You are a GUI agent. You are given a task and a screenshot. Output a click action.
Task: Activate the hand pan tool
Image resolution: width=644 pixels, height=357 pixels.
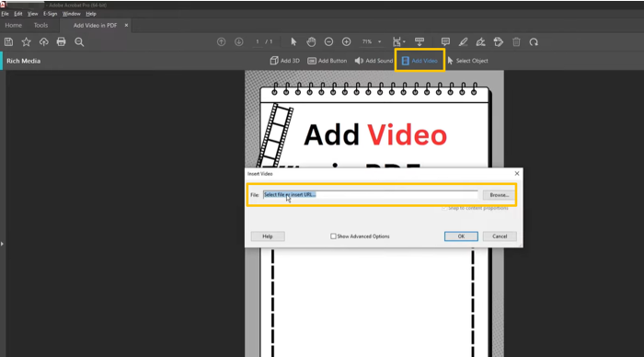coord(311,42)
